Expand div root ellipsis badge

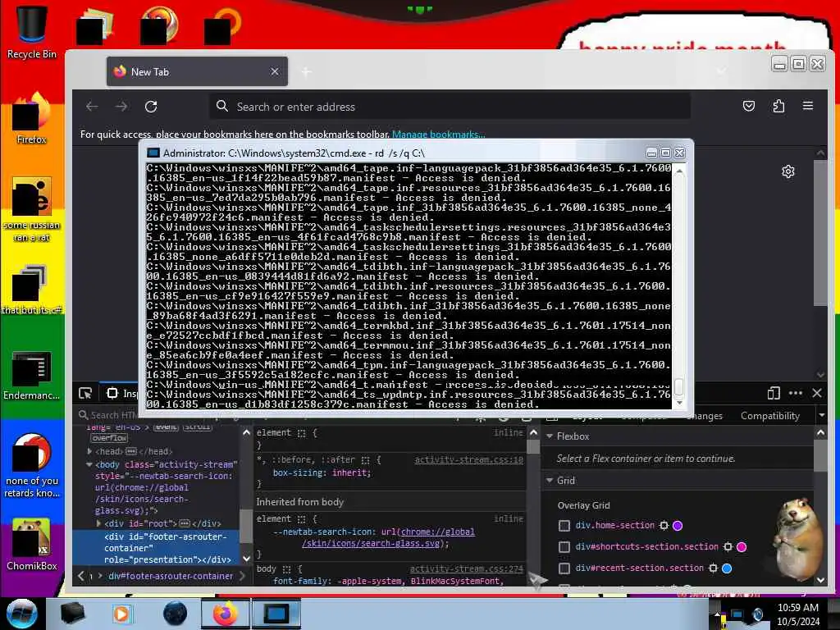pyautogui.click(x=185, y=523)
